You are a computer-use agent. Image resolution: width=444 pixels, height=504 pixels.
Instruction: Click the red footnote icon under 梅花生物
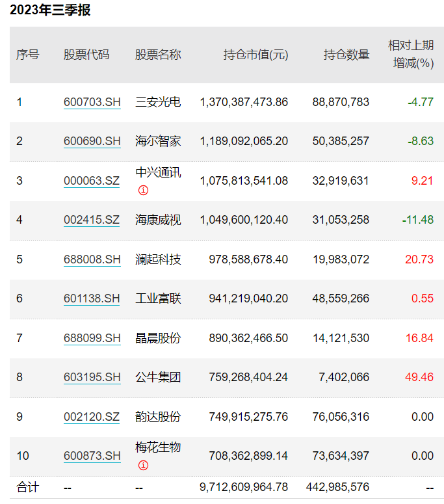[x=143, y=466]
